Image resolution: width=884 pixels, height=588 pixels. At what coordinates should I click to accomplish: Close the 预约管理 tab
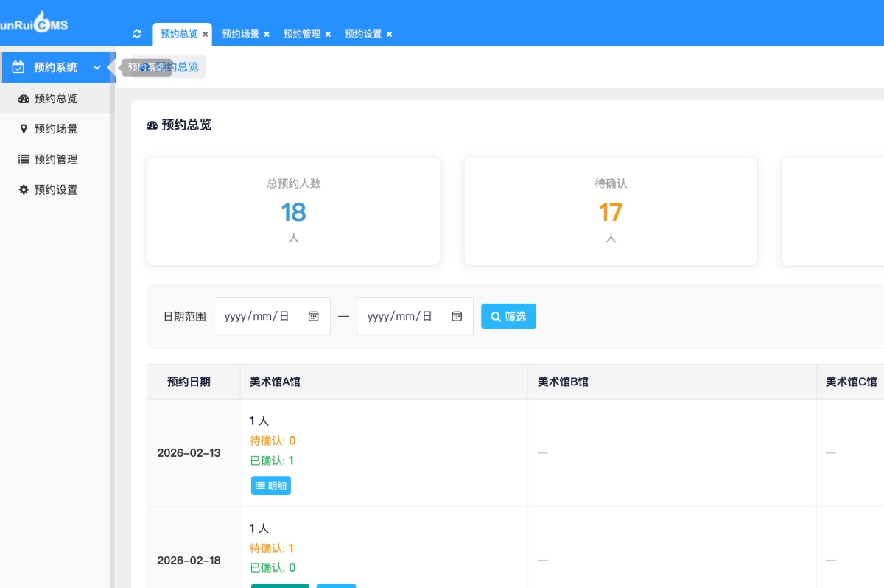pyautogui.click(x=328, y=34)
